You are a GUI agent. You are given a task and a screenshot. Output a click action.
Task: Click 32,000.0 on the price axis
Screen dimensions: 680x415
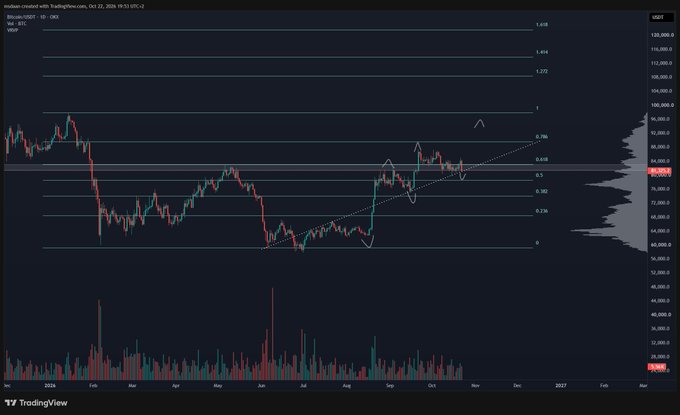click(661, 343)
